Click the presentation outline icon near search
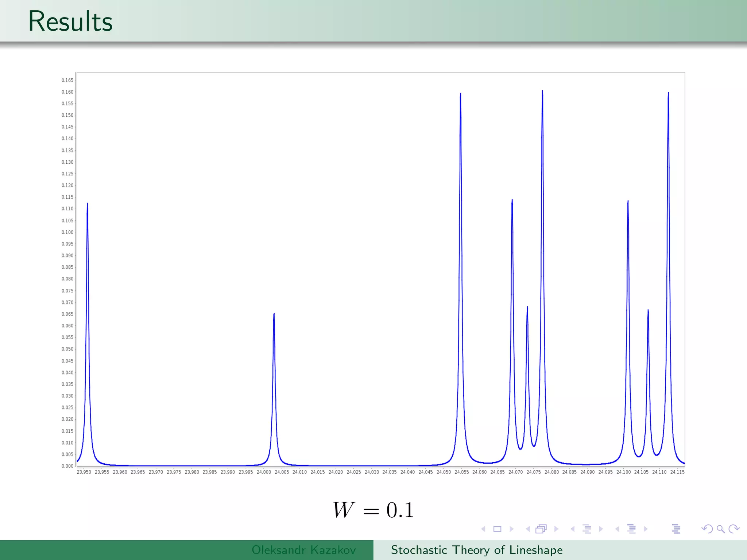This screenshot has width=747, height=560. [x=676, y=529]
